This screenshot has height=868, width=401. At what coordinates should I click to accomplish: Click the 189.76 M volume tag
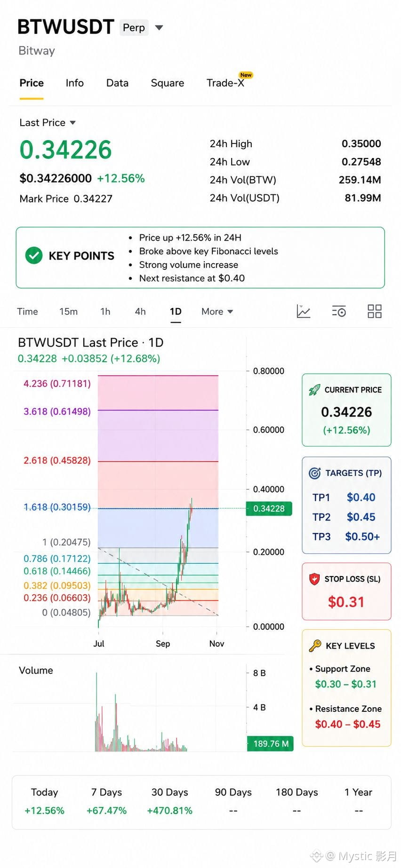[x=270, y=743]
